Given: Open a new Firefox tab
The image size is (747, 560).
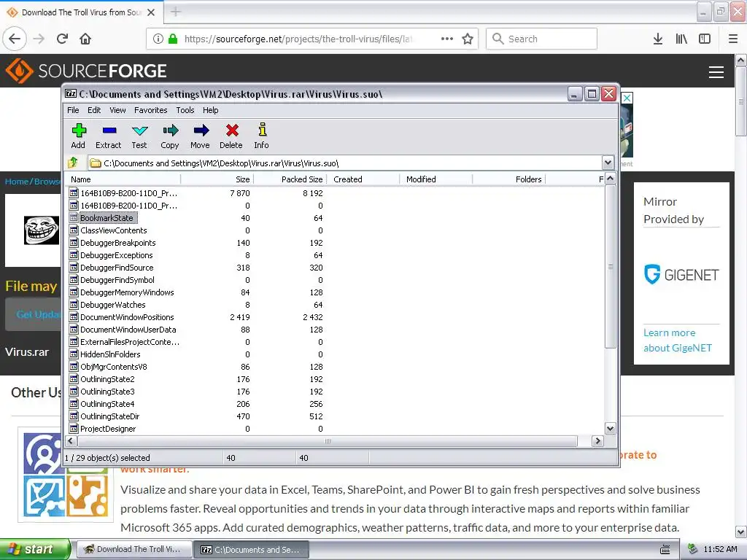Looking at the screenshot, I should [x=175, y=12].
